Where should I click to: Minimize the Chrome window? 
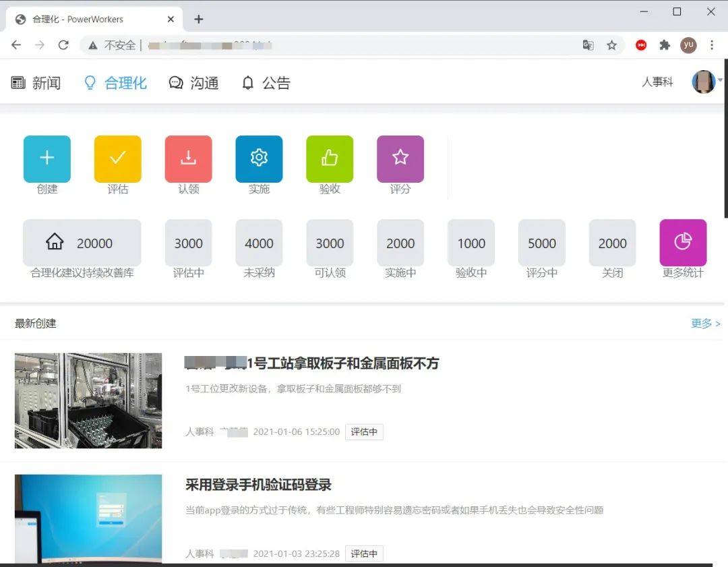pos(644,11)
